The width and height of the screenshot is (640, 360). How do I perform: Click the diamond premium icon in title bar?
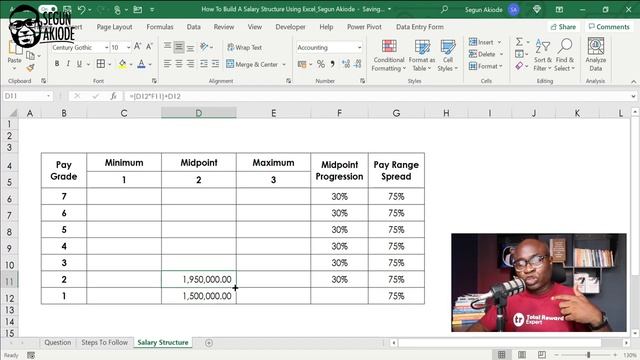pyautogui.click(x=537, y=9)
